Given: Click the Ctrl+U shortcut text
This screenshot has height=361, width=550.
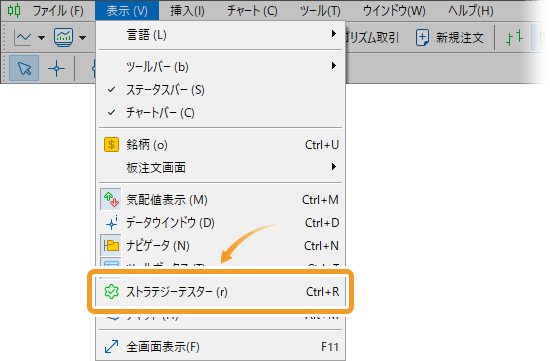Looking at the screenshot, I should 322,145.
